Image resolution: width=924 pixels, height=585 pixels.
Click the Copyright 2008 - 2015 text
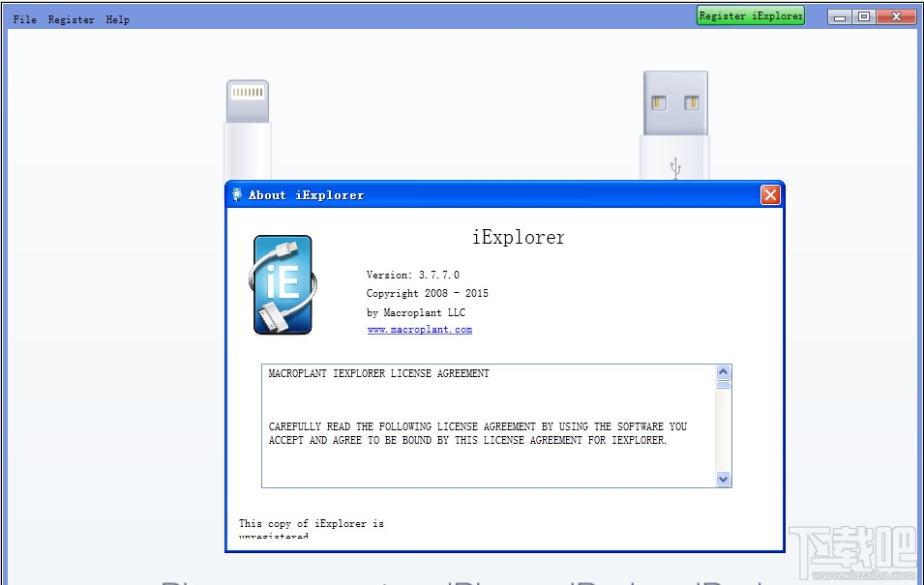[x=428, y=293]
